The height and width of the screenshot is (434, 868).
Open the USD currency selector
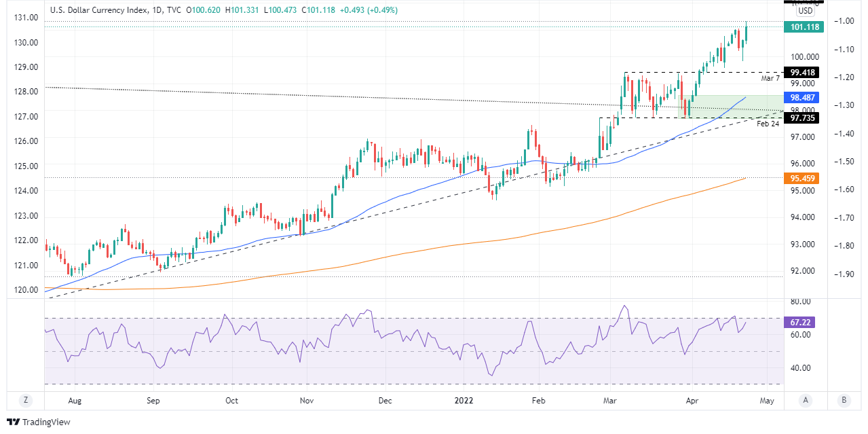[x=806, y=11]
